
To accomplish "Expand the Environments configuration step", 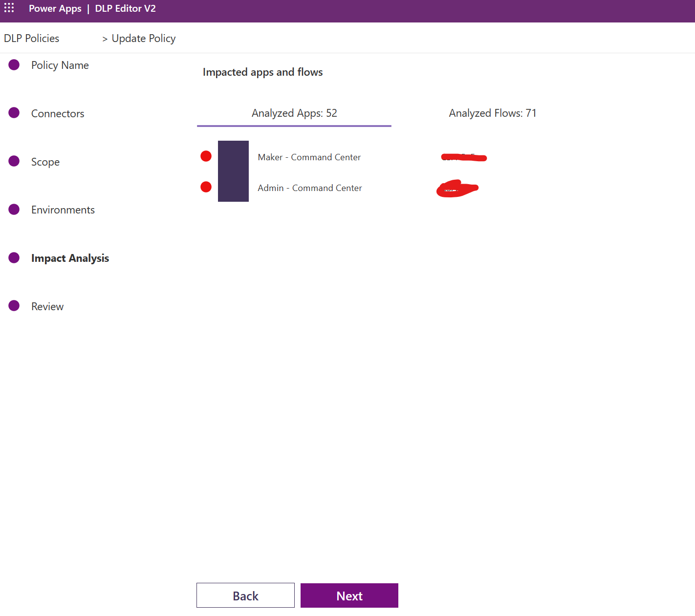I will click(x=63, y=210).
